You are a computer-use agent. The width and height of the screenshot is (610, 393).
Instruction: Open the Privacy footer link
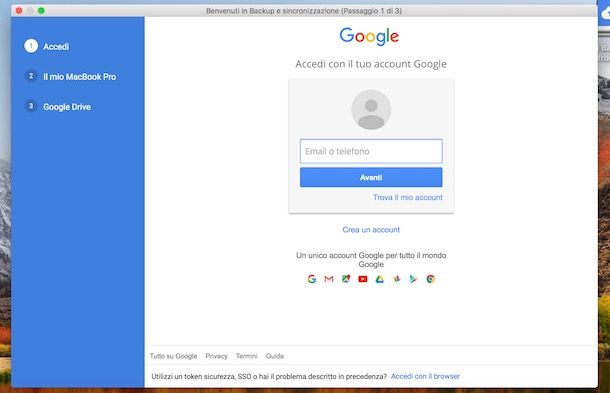click(216, 356)
